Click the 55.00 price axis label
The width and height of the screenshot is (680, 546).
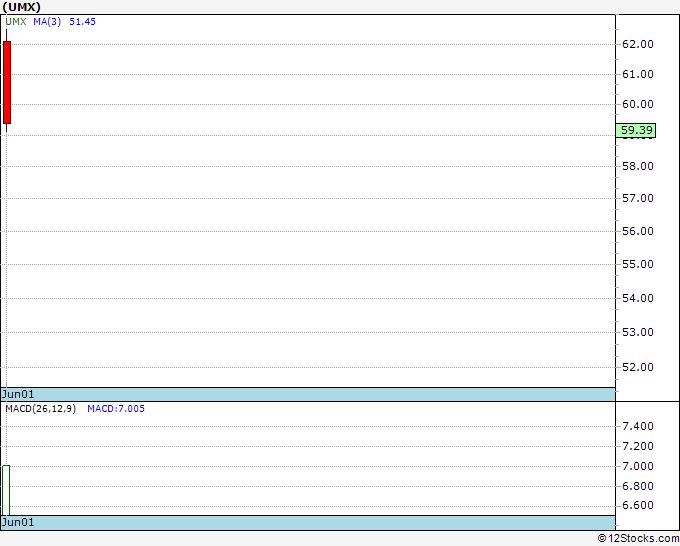[x=638, y=264]
